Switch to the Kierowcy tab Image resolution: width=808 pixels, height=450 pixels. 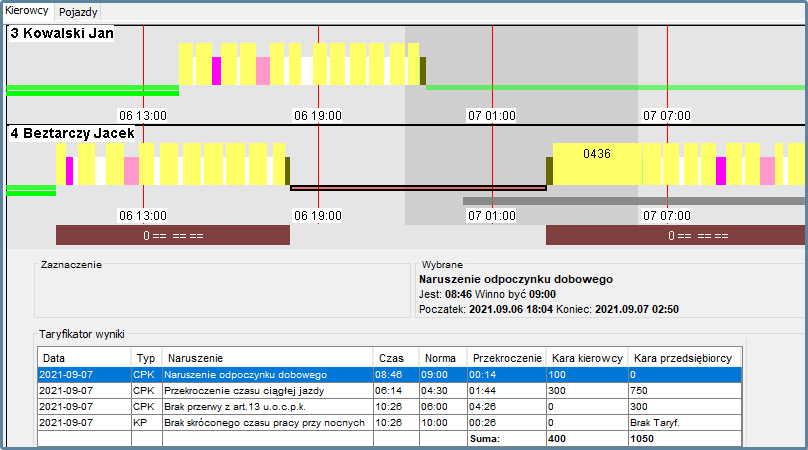pos(27,11)
